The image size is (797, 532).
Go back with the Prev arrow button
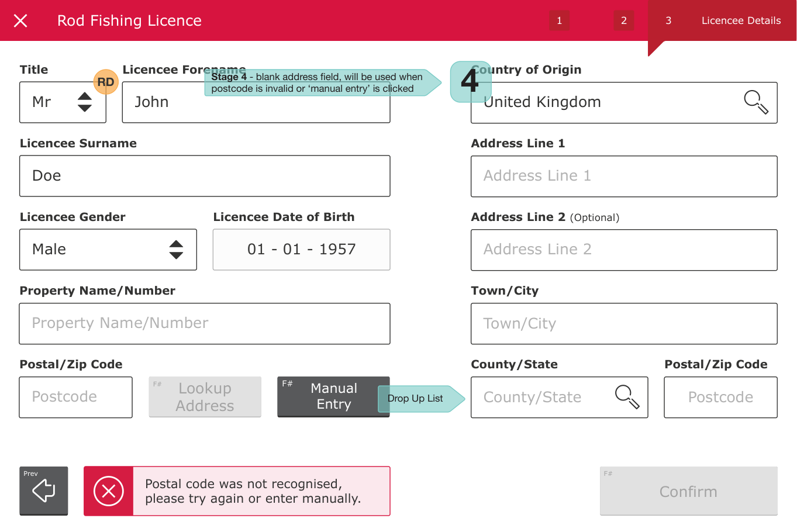point(44,491)
